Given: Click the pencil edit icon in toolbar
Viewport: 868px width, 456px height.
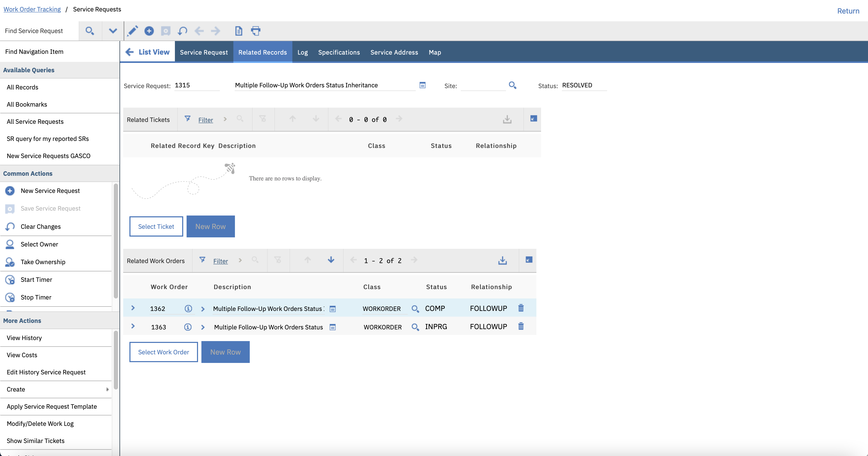Looking at the screenshot, I should click(x=133, y=31).
